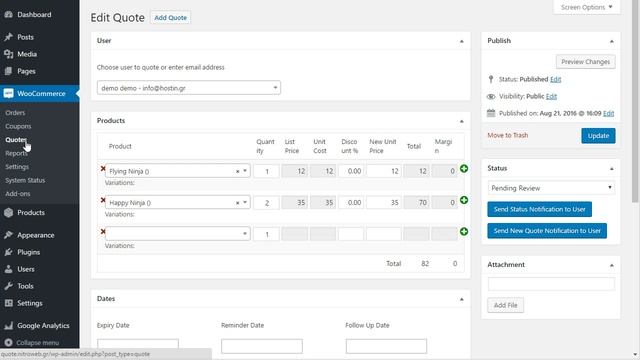The height and width of the screenshot is (360, 640).
Task: Open the Dashboard menu item
Action: point(34,15)
